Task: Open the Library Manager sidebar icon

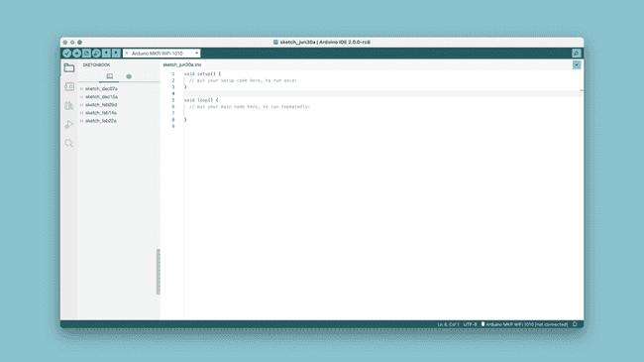Action: 69,105
